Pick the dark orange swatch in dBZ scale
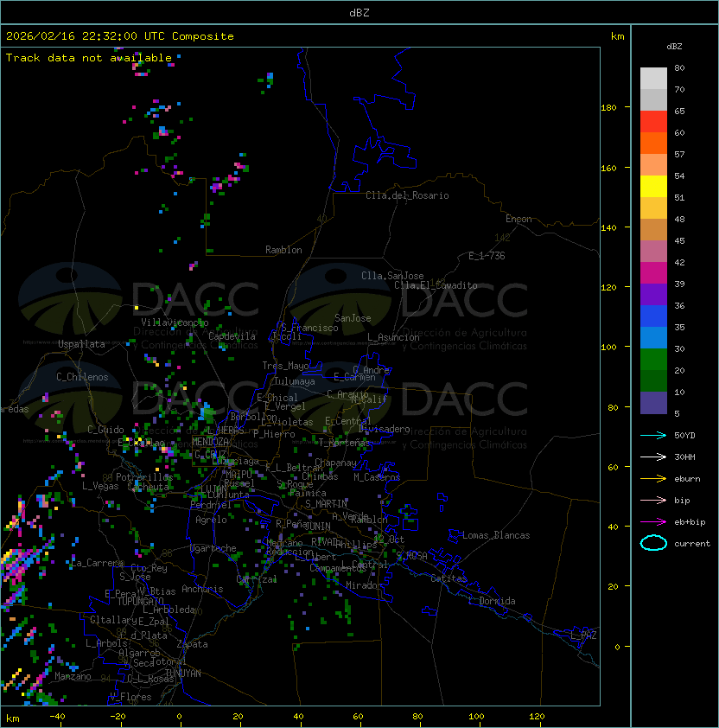This screenshot has height=728, width=719. click(653, 143)
